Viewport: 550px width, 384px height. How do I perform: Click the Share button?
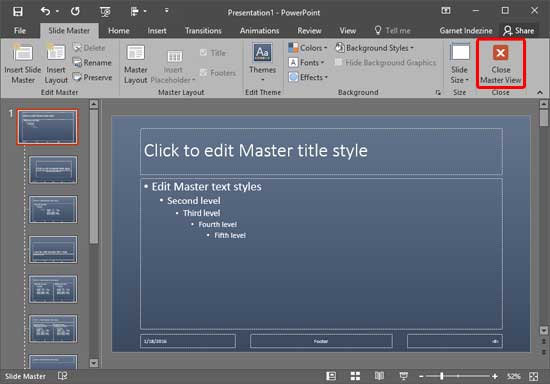tap(519, 31)
